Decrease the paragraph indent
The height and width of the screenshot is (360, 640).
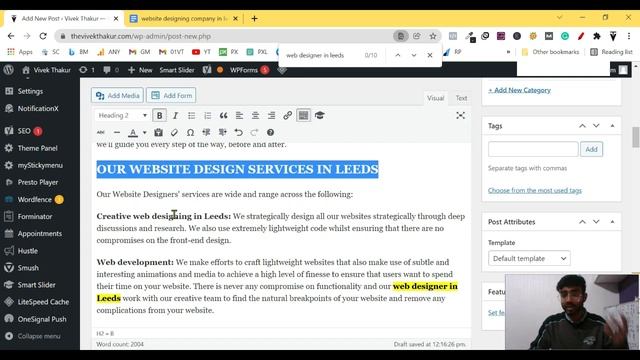206,132
